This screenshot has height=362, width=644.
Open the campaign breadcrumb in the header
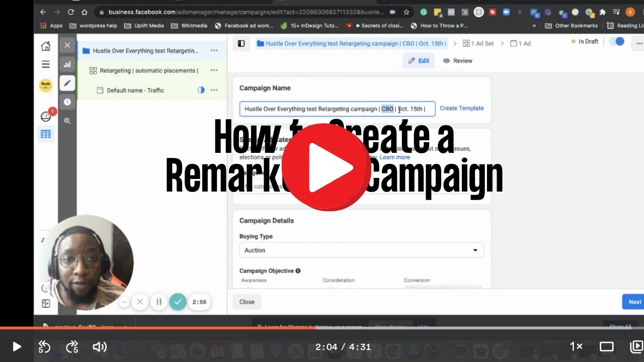pos(351,44)
